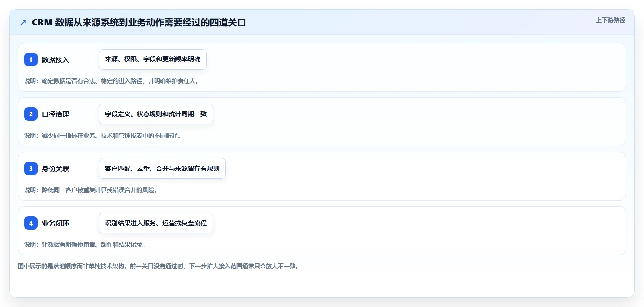
Task: Click the step 2 number badge
Action: pyautogui.click(x=31, y=114)
